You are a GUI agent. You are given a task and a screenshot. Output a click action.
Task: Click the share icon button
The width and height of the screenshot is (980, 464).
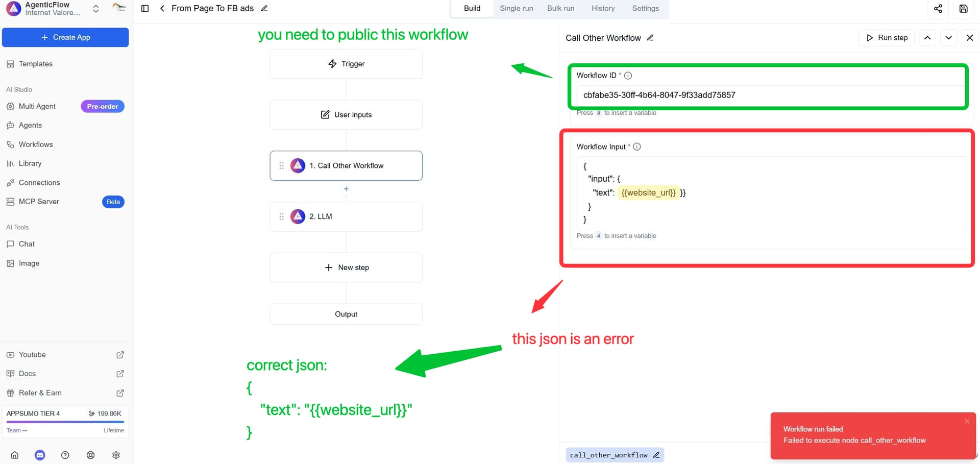(x=938, y=9)
